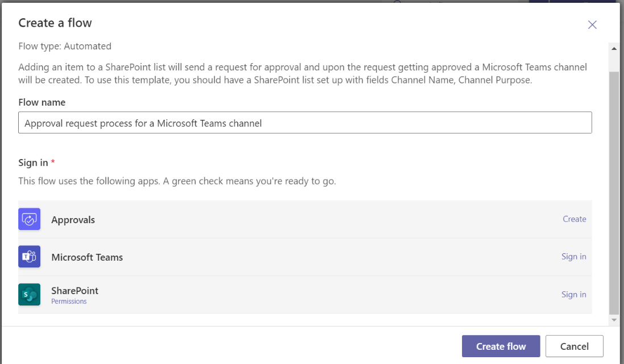Open SharePoint Permissions link
The height and width of the screenshot is (364, 624).
tap(69, 302)
